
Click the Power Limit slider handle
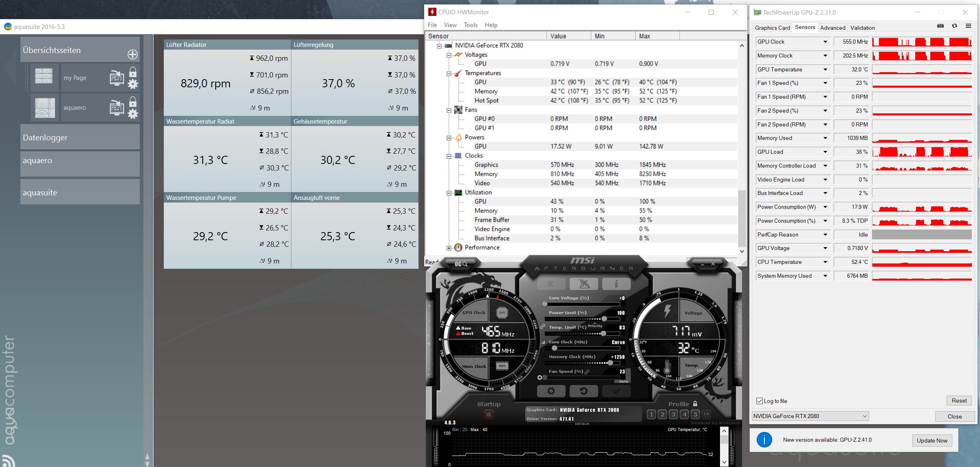604,319
